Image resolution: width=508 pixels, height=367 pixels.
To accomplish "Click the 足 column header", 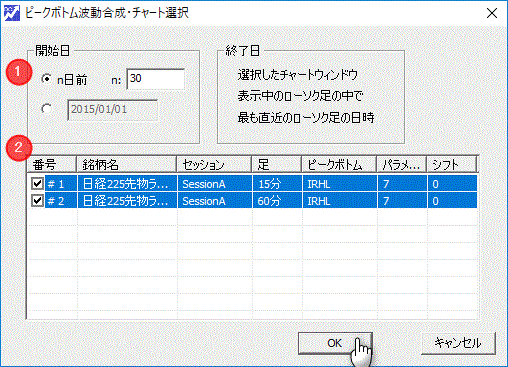I will pyautogui.click(x=277, y=164).
